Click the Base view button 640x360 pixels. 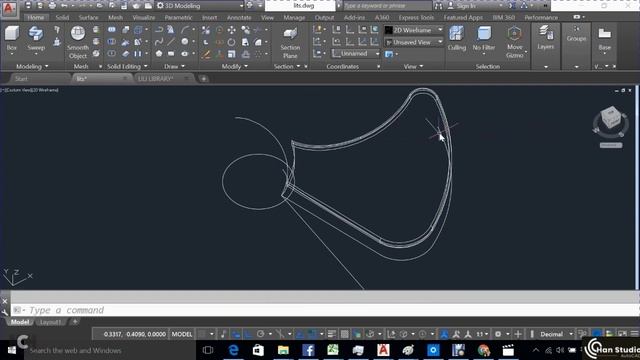(604, 38)
